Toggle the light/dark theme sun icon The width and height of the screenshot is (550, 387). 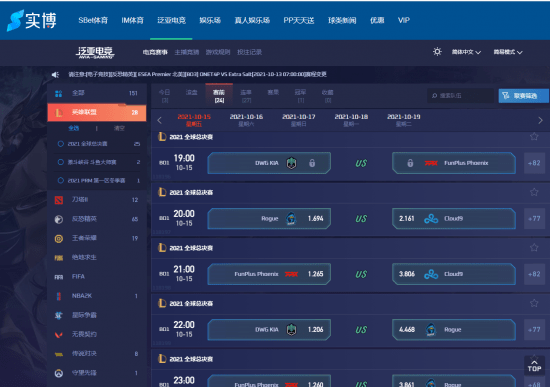437,52
